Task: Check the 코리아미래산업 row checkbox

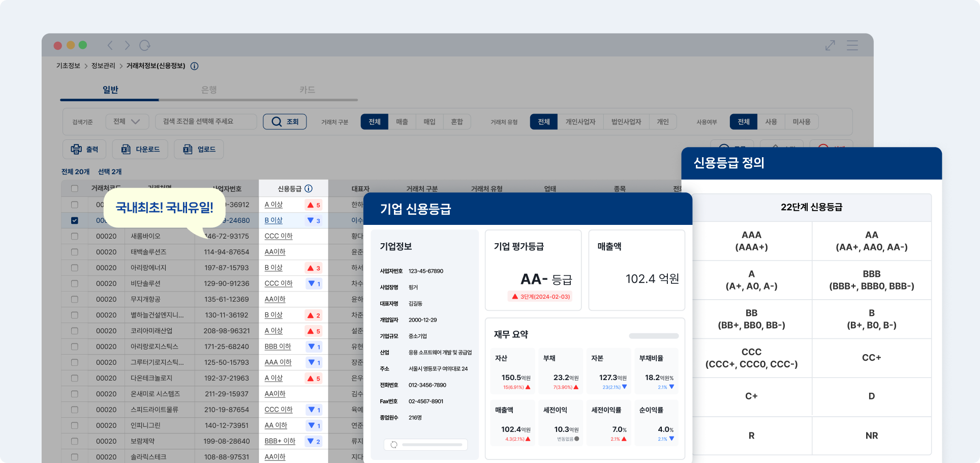Action: click(x=75, y=331)
